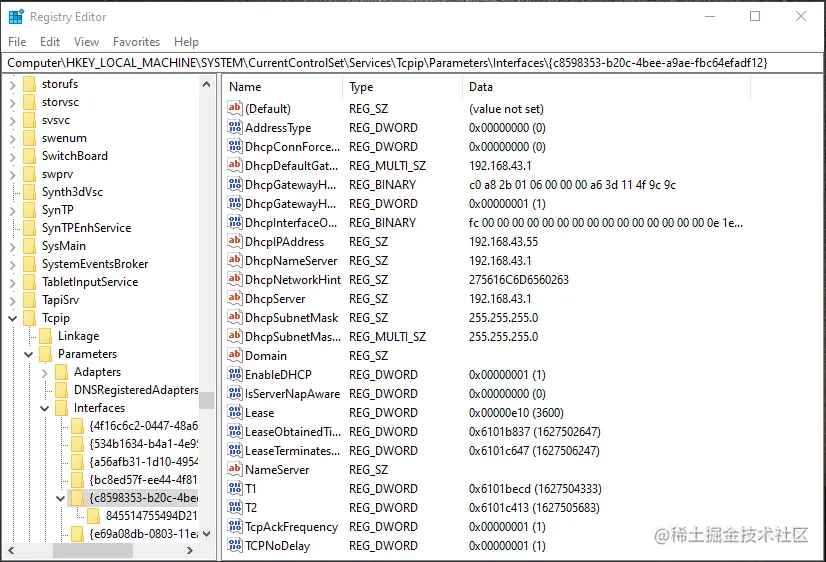The height and width of the screenshot is (562, 826).
Task: Click the DhcpDefaultGat... multi-string icon
Action: pyautogui.click(x=234, y=165)
